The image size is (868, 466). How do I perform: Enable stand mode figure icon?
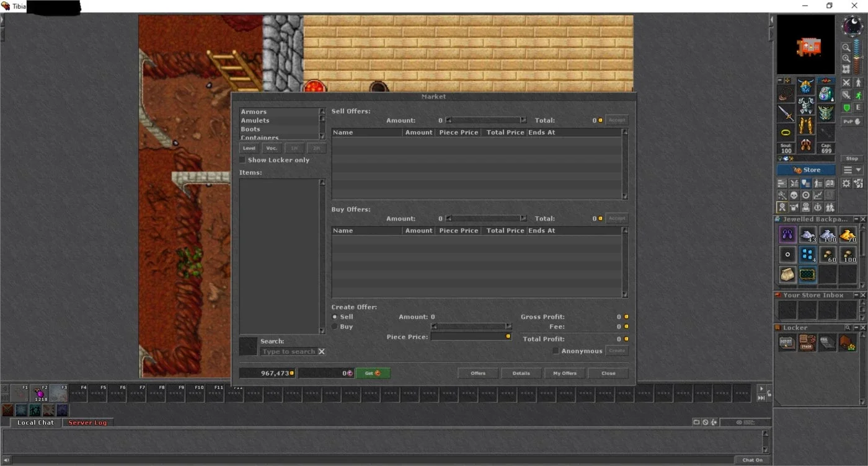(x=858, y=82)
